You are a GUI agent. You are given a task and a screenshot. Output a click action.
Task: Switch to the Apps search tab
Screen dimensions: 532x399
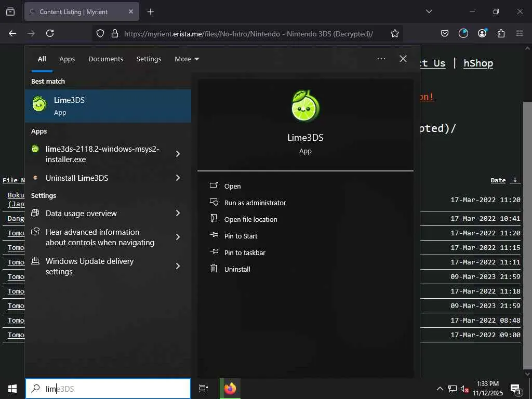tap(67, 59)
